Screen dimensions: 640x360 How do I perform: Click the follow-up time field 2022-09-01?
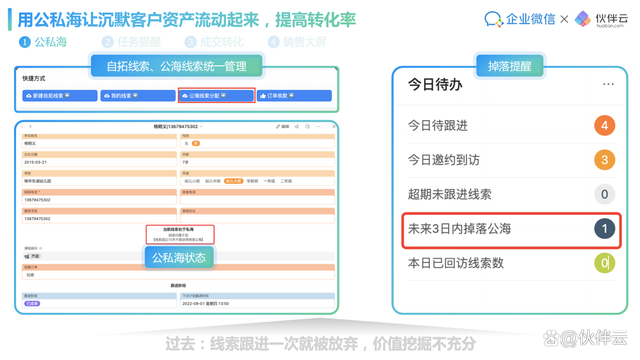tap(258, 304)
